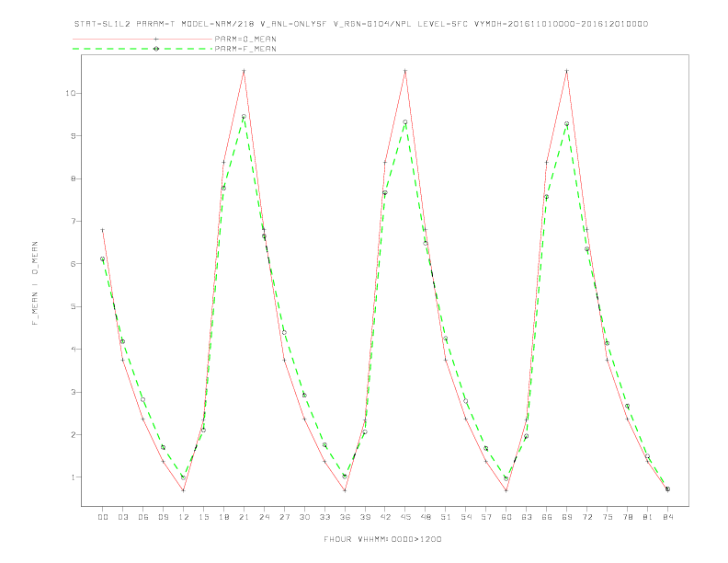Screen dimensions: 728x563
Task: Click x-axis tick label 03
Action: click(x=122, y=517)
